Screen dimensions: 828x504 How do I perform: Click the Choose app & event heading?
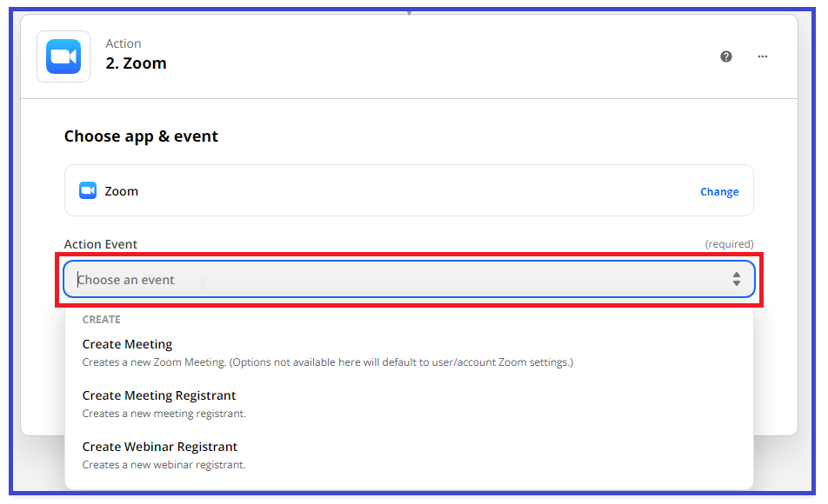point(141,136)
